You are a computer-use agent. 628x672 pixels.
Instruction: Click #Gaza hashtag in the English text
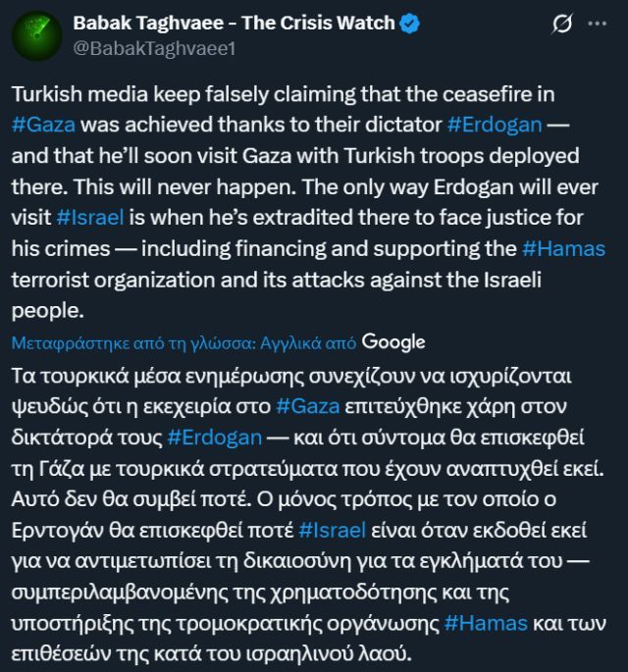coord(45,126)
